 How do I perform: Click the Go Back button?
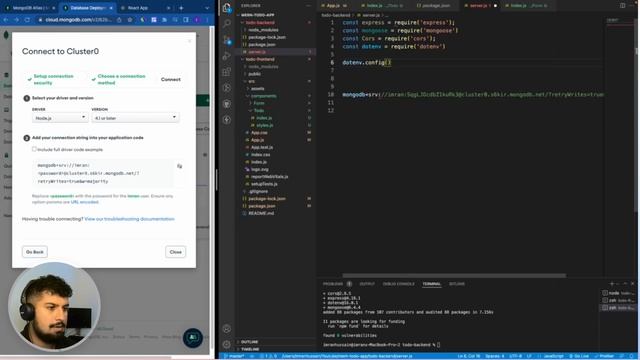pyautogui.click(x=35, y=252)
